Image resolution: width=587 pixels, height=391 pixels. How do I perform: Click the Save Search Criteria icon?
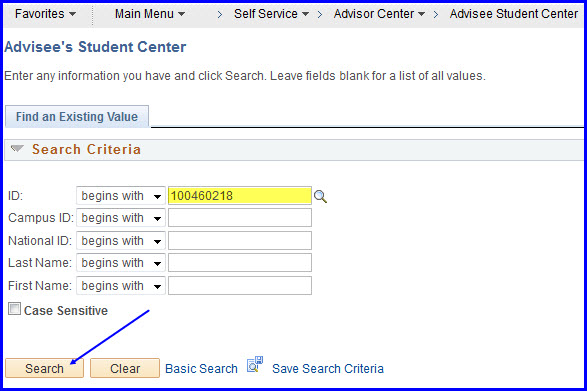pyautogui.click(x=255, y=364)
